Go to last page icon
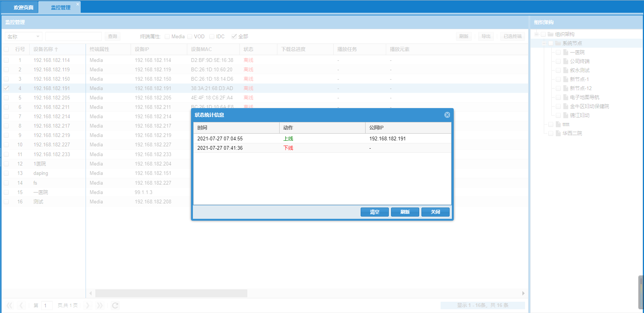Image resolution: width=644 pixels, height=313 pixels. click(x=99, y=305)
